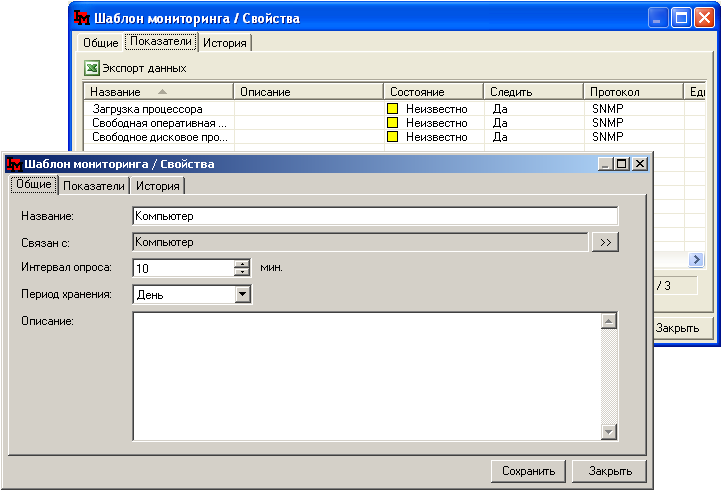
Task: Open История tab in front window
Action: 157,186
